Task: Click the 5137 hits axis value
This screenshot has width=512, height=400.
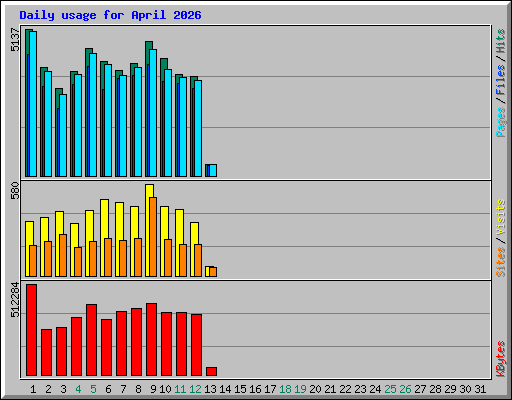Action: coord(15,40)
